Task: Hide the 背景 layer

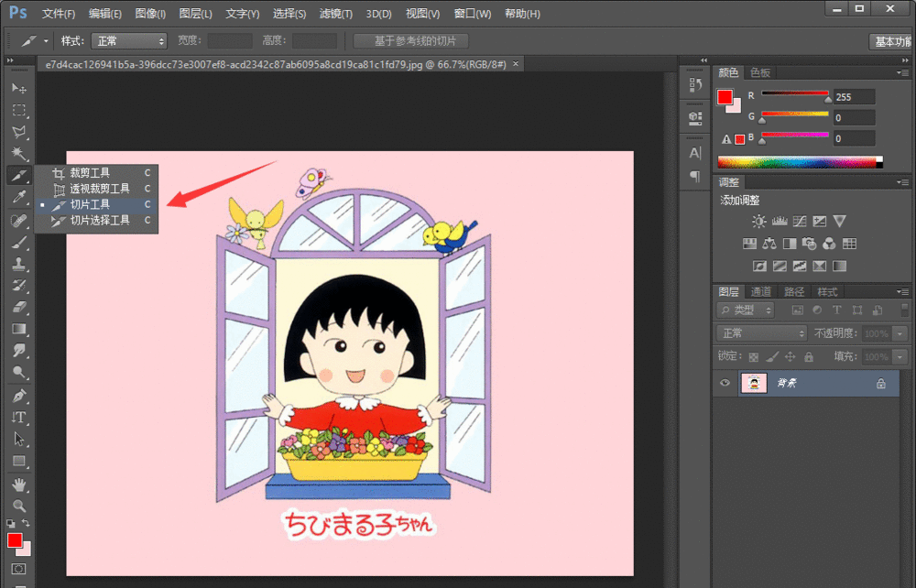Action: (x=725, y=383)
